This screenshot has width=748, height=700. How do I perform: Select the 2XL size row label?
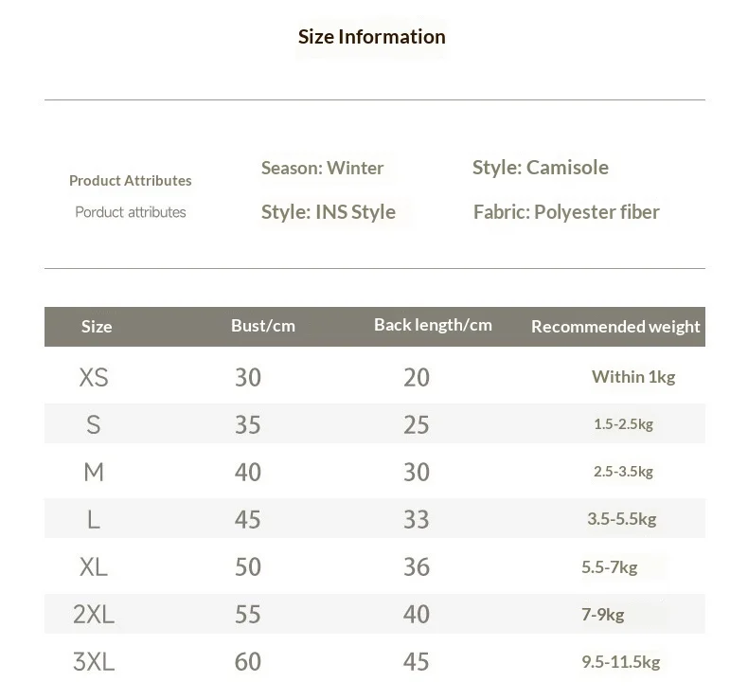[94, 614]
